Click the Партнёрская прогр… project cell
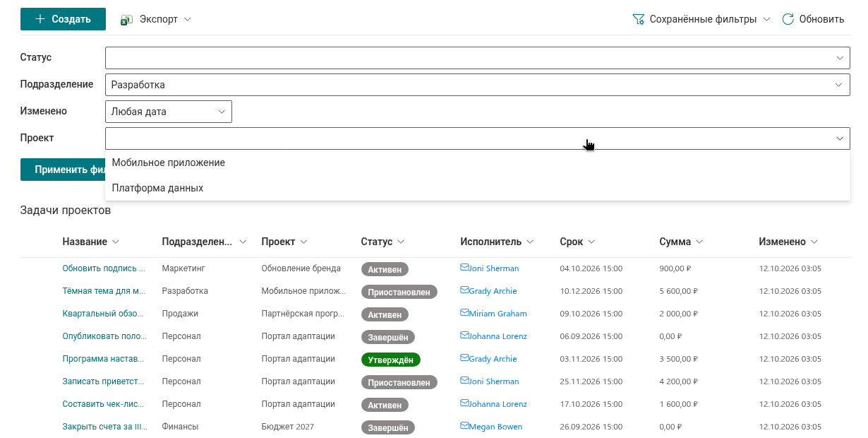Viewport: 868px width, 438px height. [303, 314]
